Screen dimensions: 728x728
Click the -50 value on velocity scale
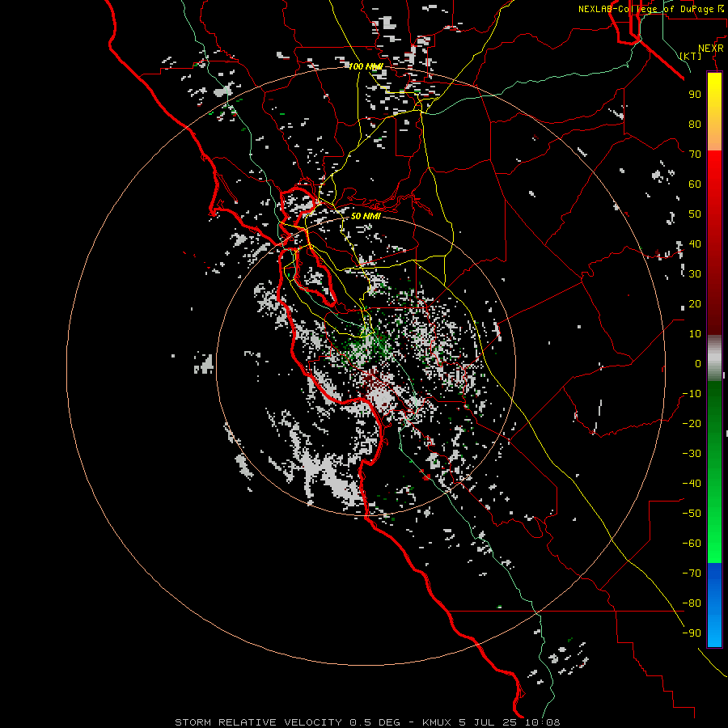pos(692,513)
